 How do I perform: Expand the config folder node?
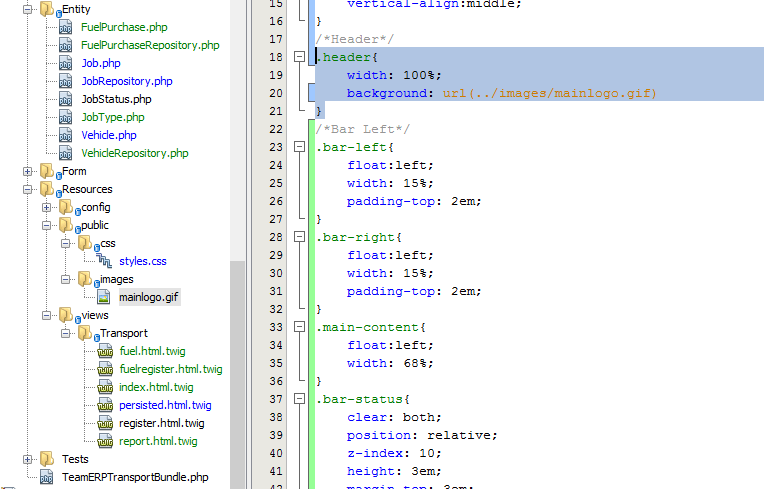coord(46,207)
